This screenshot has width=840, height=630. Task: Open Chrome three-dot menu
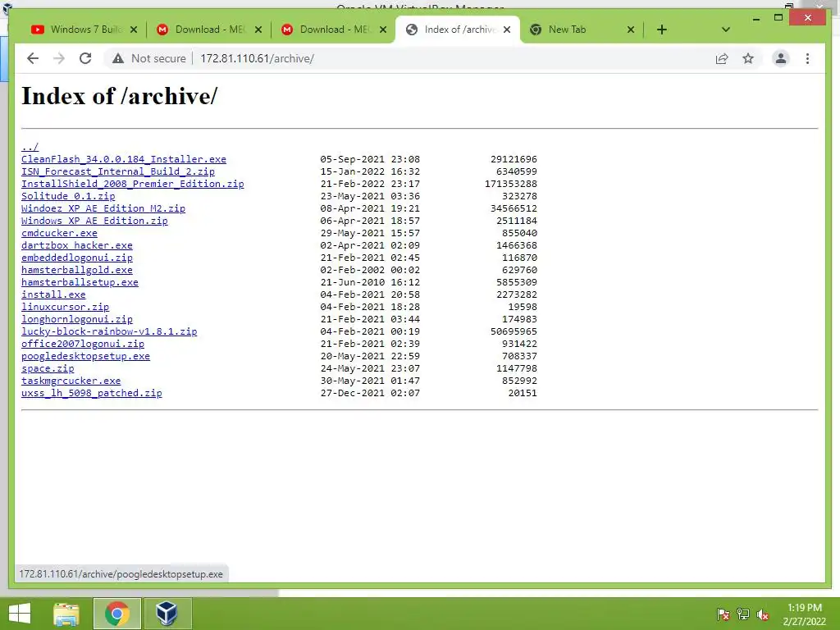click(x=807, y=58)
